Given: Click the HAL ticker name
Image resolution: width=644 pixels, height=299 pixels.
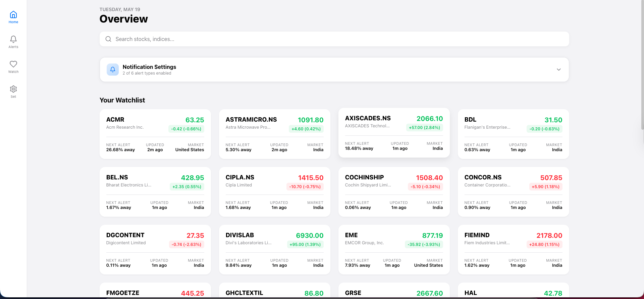Looking at the screenshot, I should [471, 293].
